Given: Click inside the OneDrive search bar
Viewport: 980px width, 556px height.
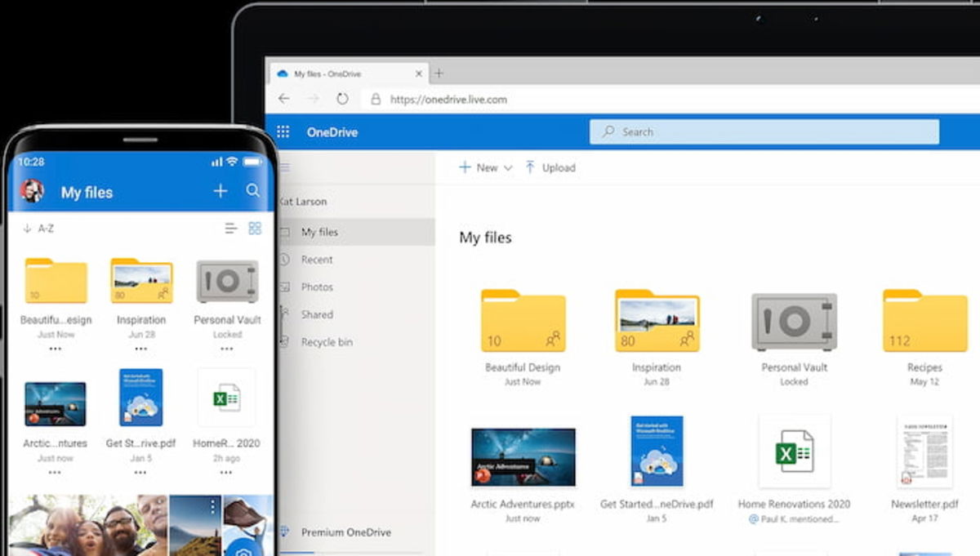Looking at the screenshot, I should (764, 131).
